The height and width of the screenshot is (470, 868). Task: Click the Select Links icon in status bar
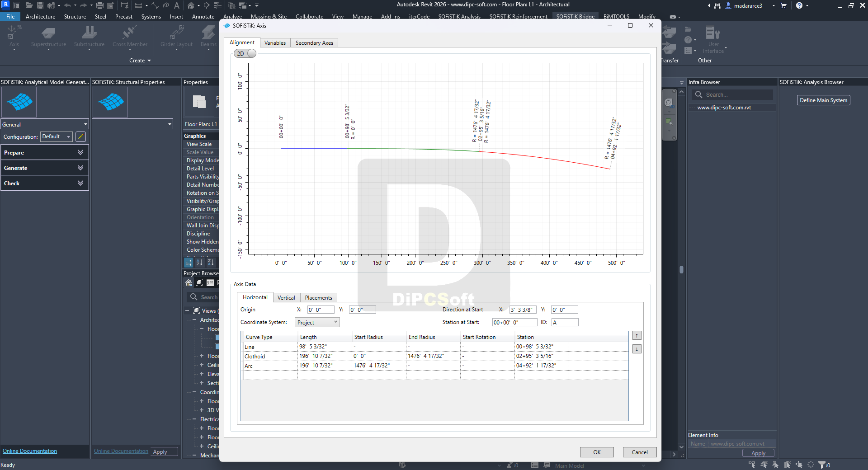click(752, 465)
